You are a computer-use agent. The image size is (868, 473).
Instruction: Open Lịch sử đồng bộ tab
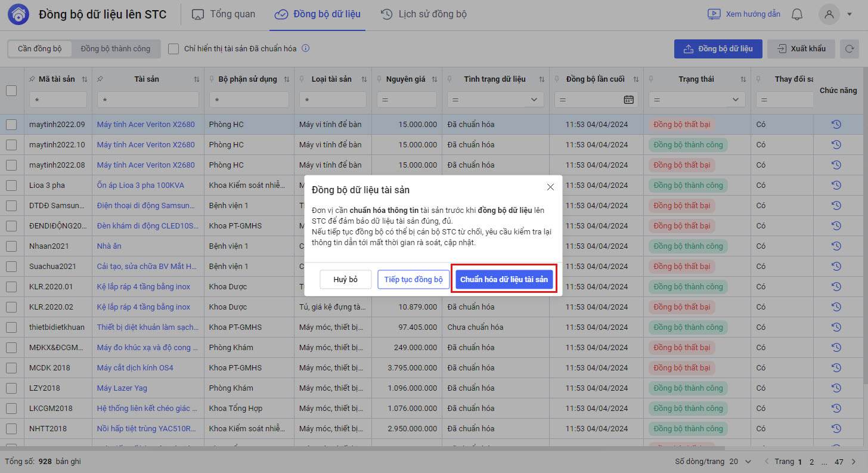click(424, 14)
